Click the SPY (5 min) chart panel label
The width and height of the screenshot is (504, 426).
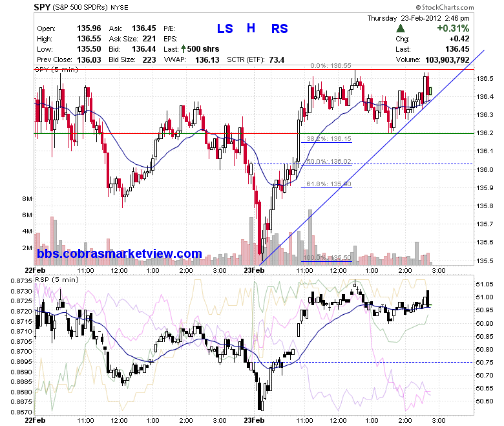tap(56, 70)
